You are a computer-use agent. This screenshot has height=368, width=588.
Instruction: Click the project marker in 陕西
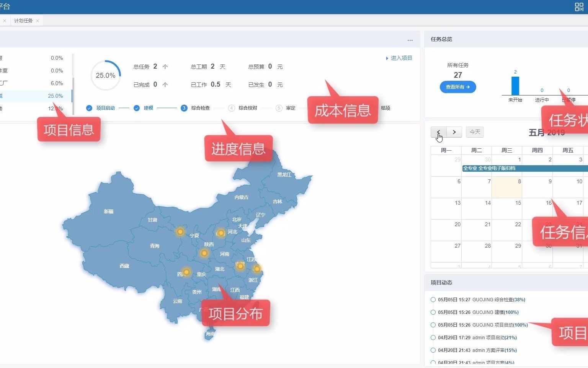[204, 253]
